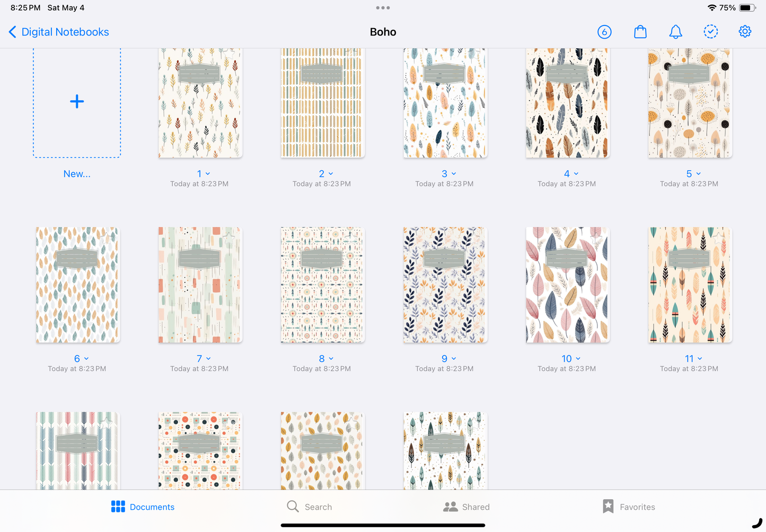Switch to the Favorites tab
Viewport: 766px width, 532px height.
coord(629,507)
